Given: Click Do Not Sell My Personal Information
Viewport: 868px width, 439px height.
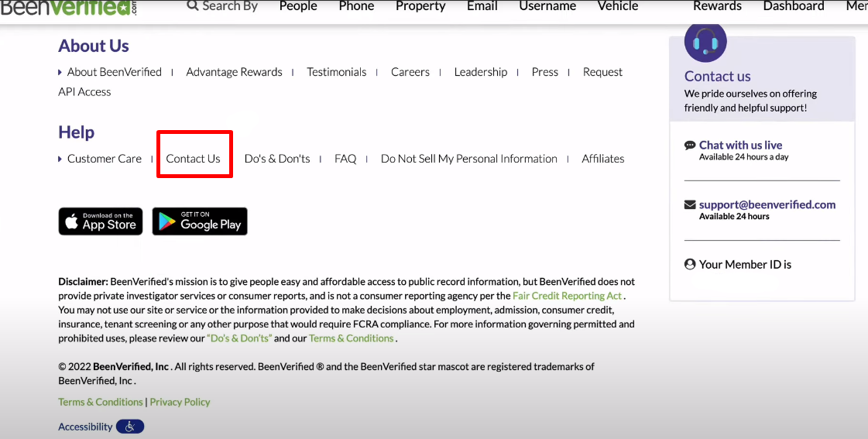Looking at the screenshot, I should pos(469,159).
